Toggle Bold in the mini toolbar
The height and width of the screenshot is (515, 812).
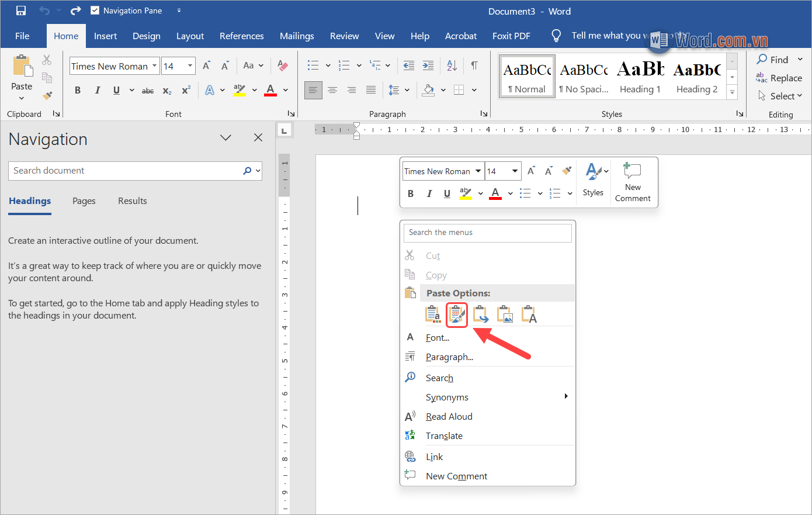(411, 193)
